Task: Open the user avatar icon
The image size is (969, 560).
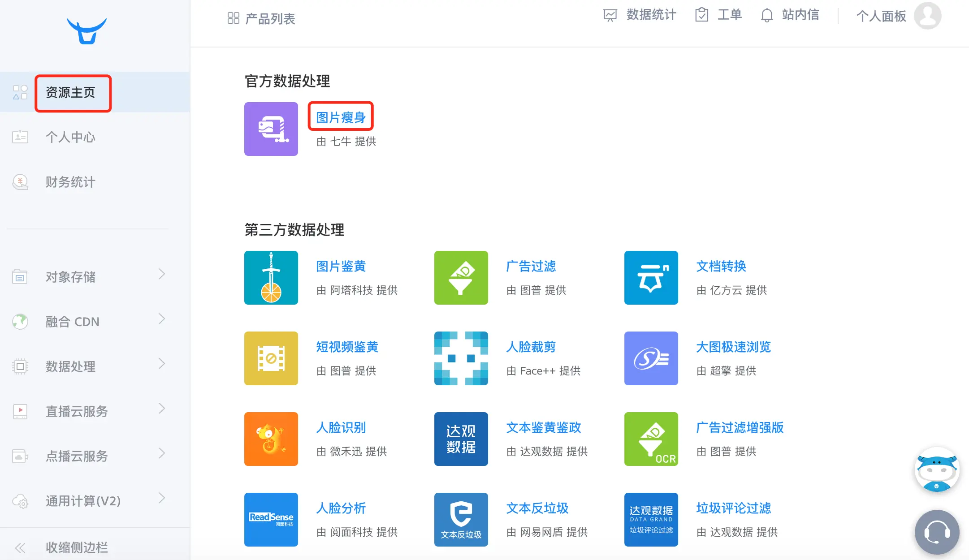Action: pyautogui.click(x=928, y=16)
